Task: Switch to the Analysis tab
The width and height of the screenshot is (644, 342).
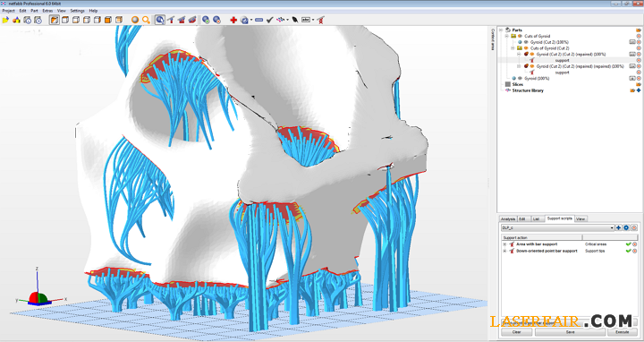Action: tap(508, 219)
